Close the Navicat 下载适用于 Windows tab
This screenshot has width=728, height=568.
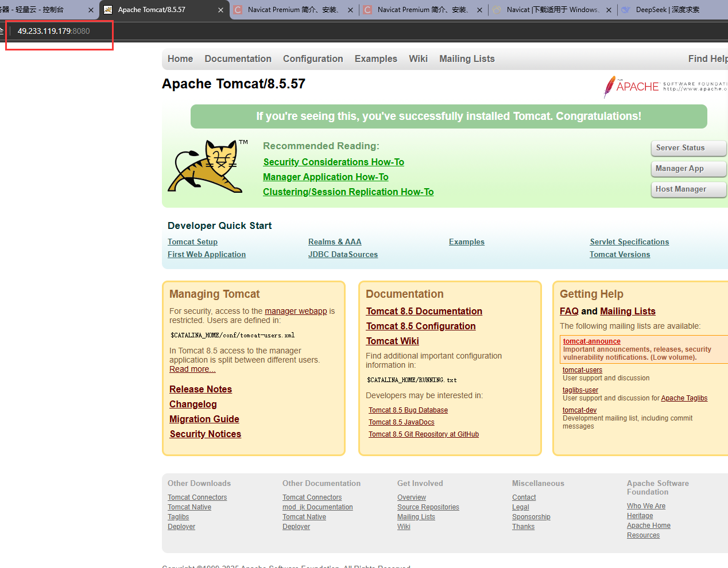[x=609, y=10]
